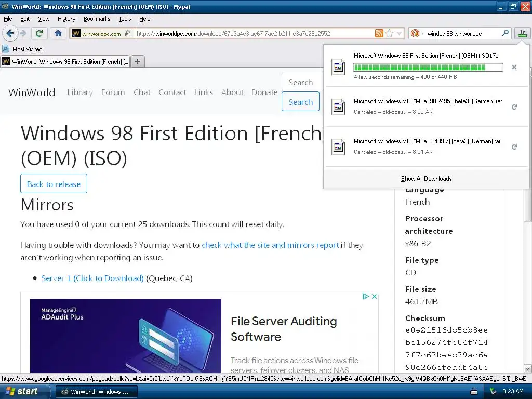532x399 pixels.
Task: Click the 8:23 AM system clock
Action: [x=512, y=391]
